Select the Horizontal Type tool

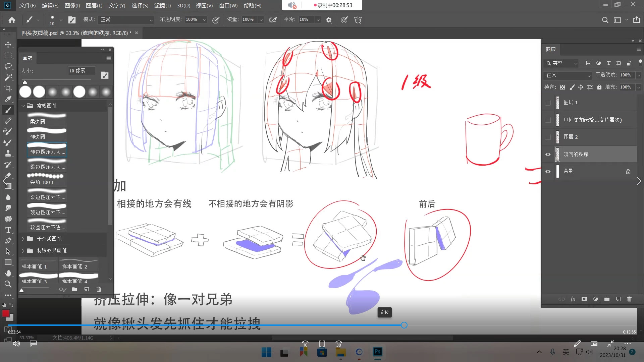[x=8, y=230]
